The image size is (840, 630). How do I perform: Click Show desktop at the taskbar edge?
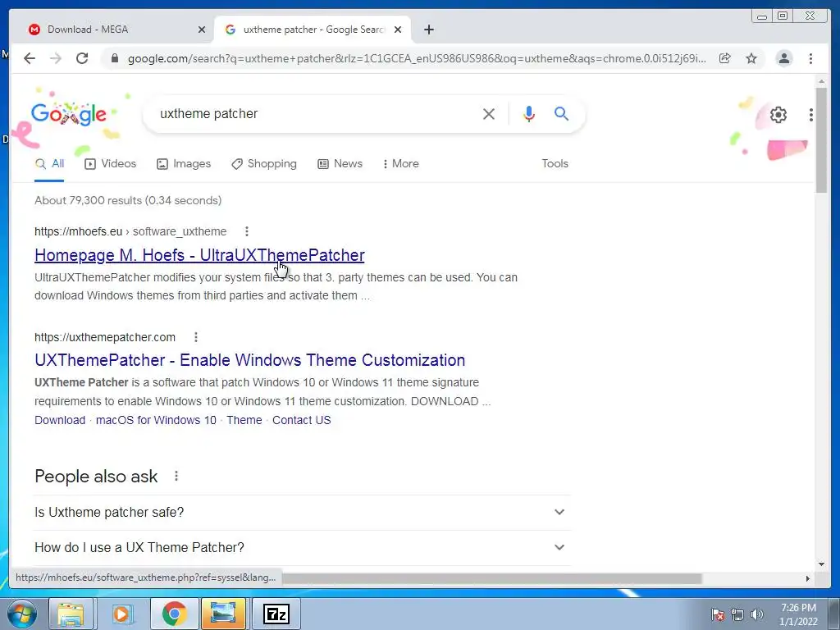(834, 614)
